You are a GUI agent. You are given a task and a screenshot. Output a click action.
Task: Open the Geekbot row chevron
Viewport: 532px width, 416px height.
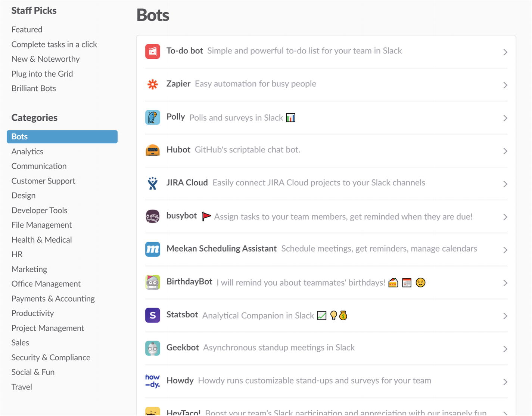[x=505, y=349]
